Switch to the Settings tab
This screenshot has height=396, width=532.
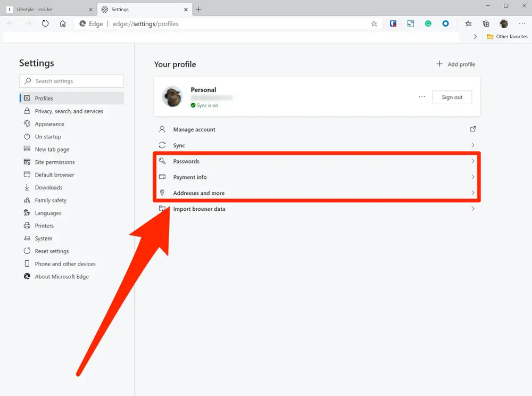[145, 10]
